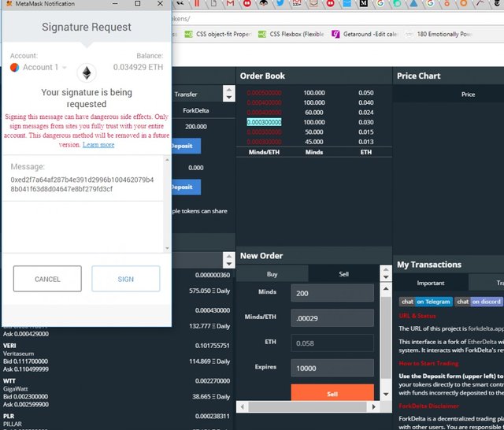Switch to the Twitter bird browser tab
The height and width of the screenshot is (430, 504).
(x=280, y=3)
